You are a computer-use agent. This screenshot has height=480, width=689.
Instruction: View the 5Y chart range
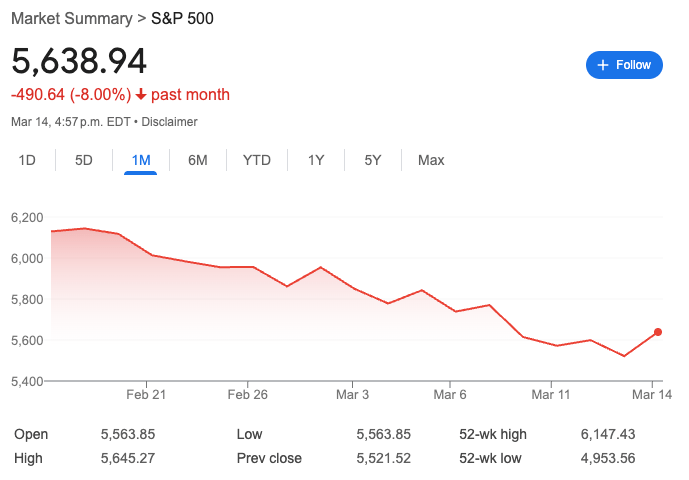[373, 160]
